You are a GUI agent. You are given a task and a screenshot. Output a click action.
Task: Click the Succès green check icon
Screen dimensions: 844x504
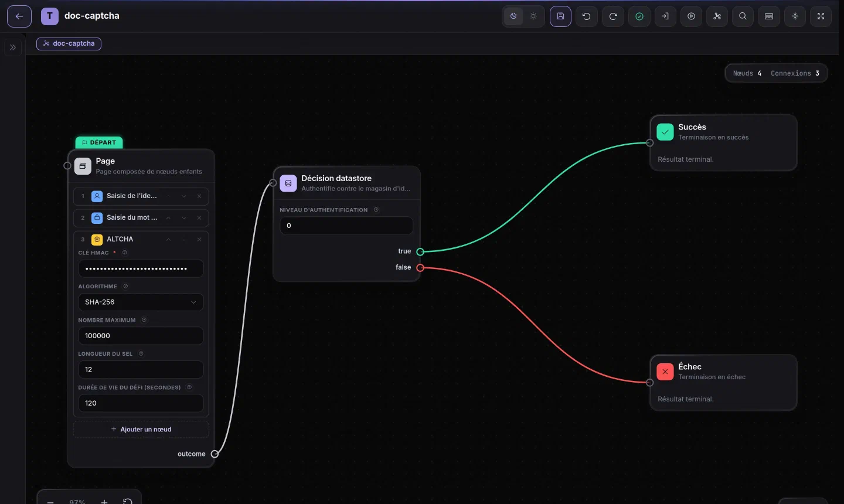tap(665, 132)
